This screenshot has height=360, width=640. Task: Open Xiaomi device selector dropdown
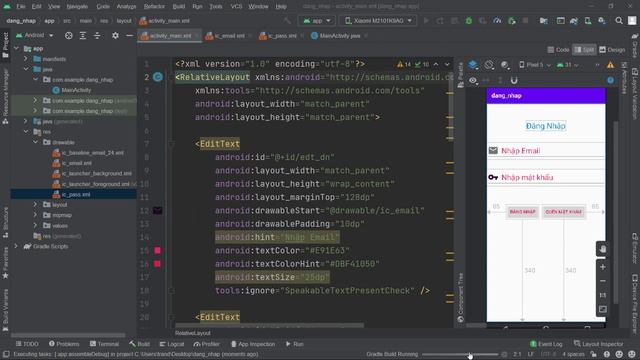click(378, 21)
